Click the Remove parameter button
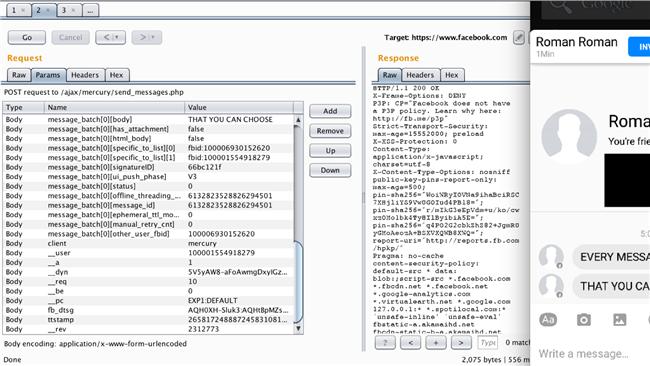This screenshot has width=650, height=366. (x=330, y=131)
